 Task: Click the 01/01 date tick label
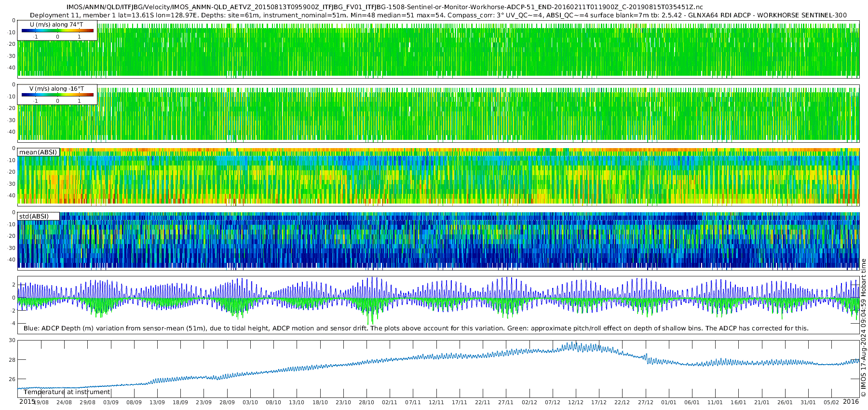(669, 402)
